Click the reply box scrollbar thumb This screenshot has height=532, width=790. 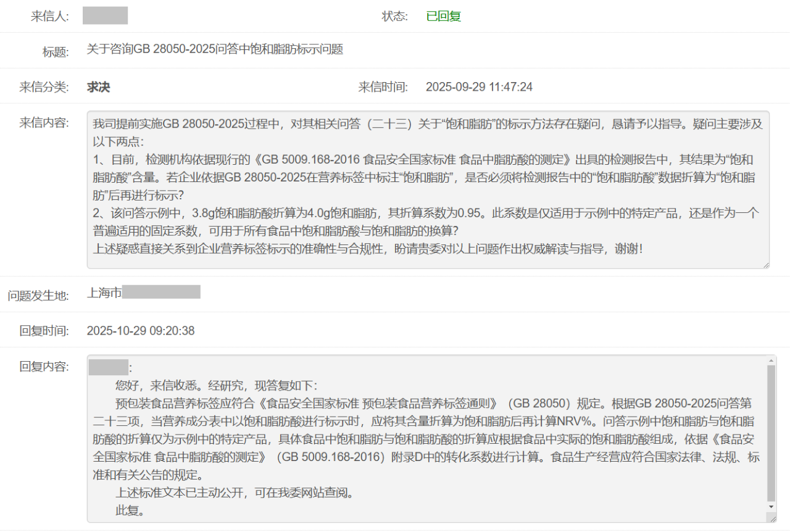coord(771,432)
